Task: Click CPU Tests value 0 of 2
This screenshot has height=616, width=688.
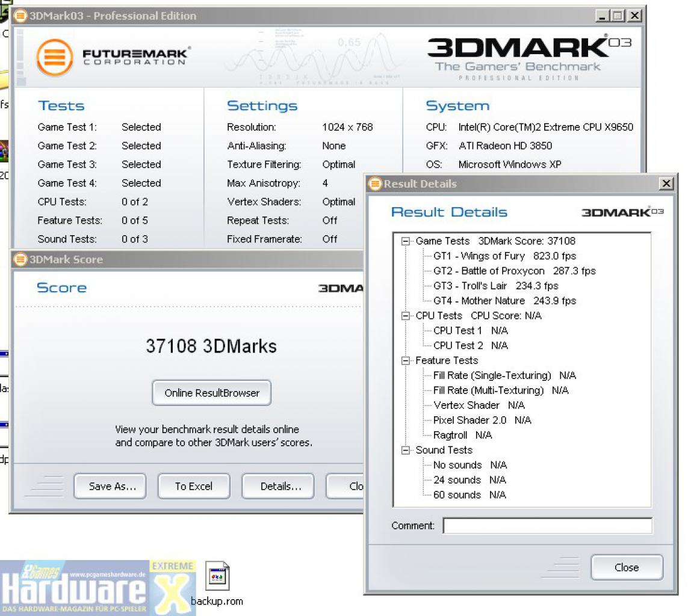Action: click(x=135, y=202)
